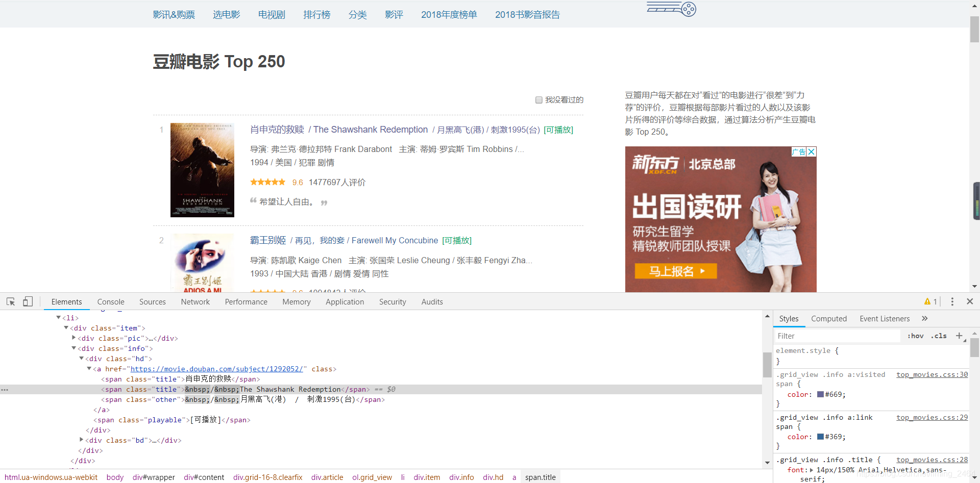Click the five-star rating of Shawshank Redemption
Image resolution: width=980 pixels, height=483 pixels.
tap(268, 182)
